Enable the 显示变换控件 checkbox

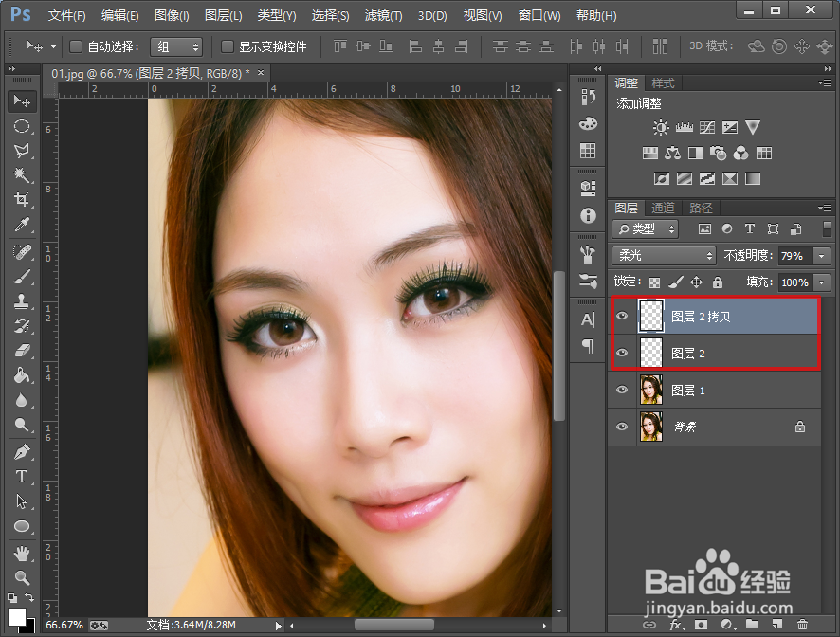pyautogui.click(x=228, y=47)
